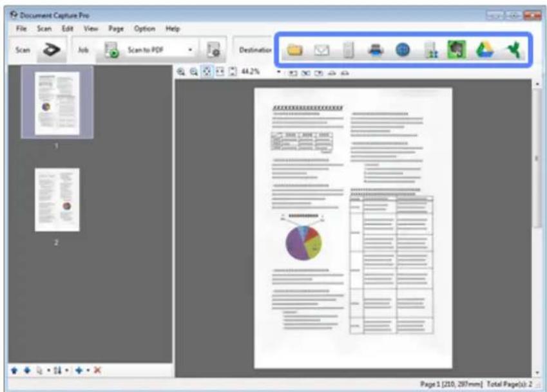Select the Google Drive triangle destination
The height and width of the screenshot is (392, 547).
[x=485, y=50]
